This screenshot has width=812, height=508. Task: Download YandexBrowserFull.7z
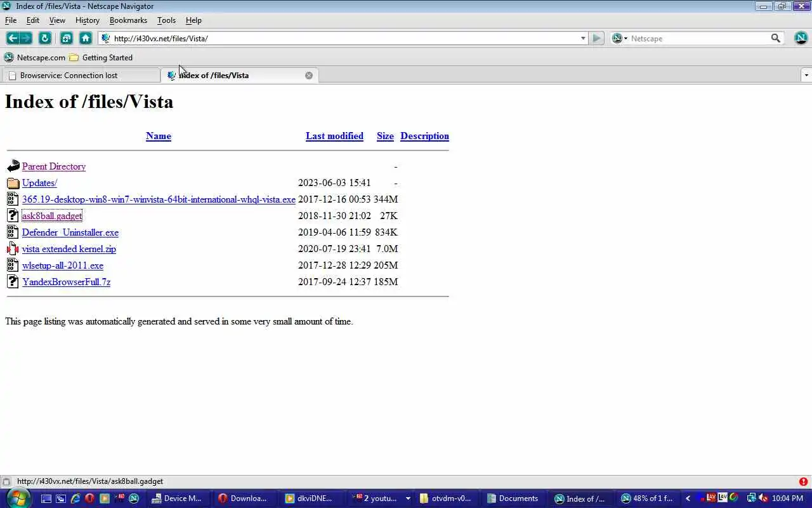[x=67, y=282]
